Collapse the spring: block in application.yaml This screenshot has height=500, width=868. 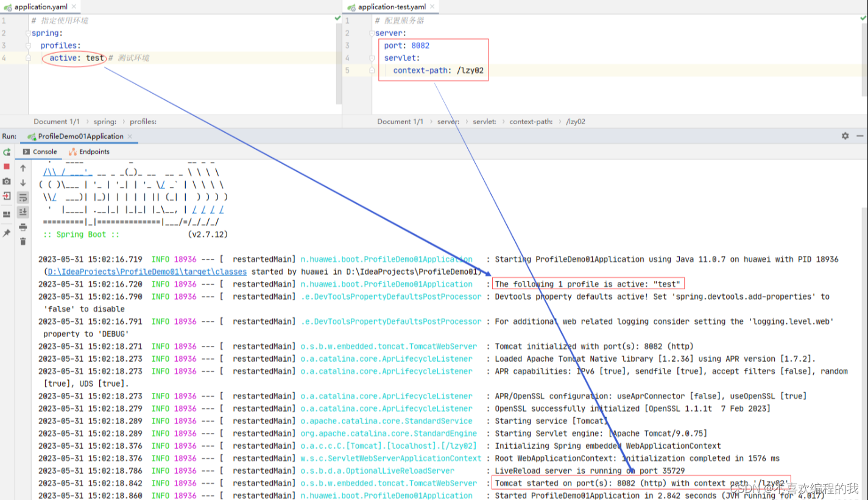click(x=29, y=33)
